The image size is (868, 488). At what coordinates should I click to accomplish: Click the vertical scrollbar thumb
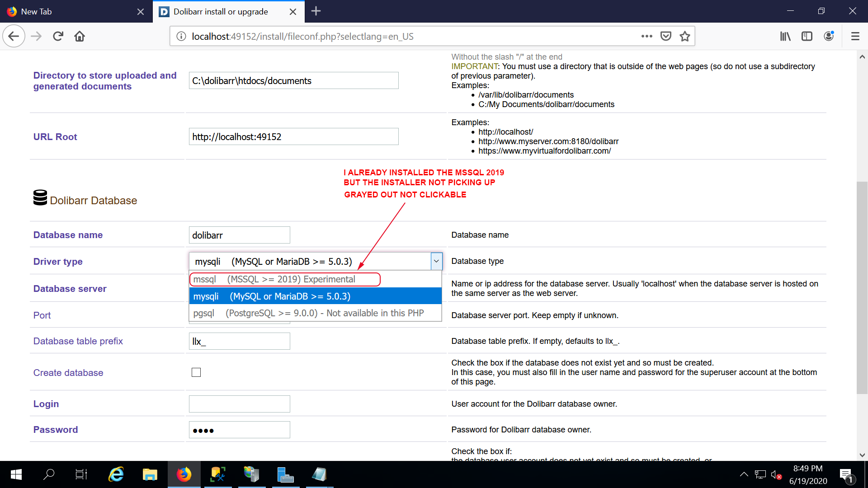point(862,287)
